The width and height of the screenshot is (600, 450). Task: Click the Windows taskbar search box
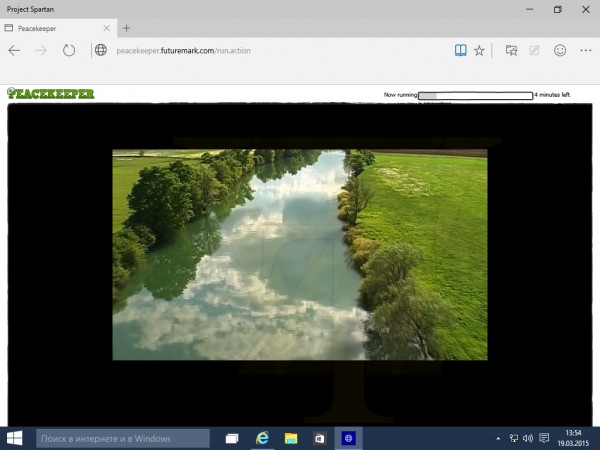point(122,438)
